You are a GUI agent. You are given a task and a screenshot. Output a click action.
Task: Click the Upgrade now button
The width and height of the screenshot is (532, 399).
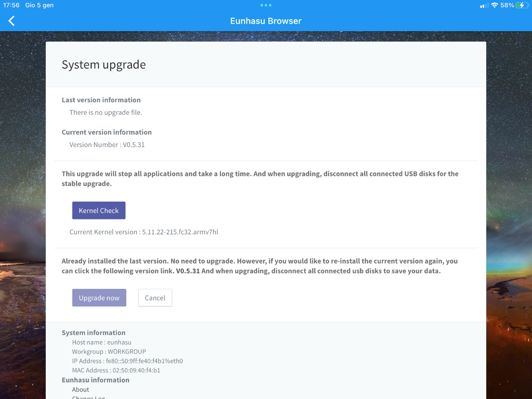(x=99, y=298)
